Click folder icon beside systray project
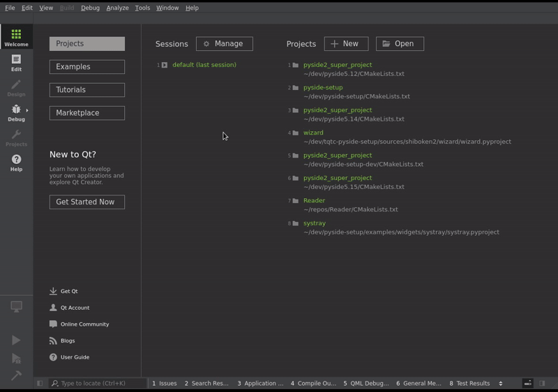 (295, 223)
